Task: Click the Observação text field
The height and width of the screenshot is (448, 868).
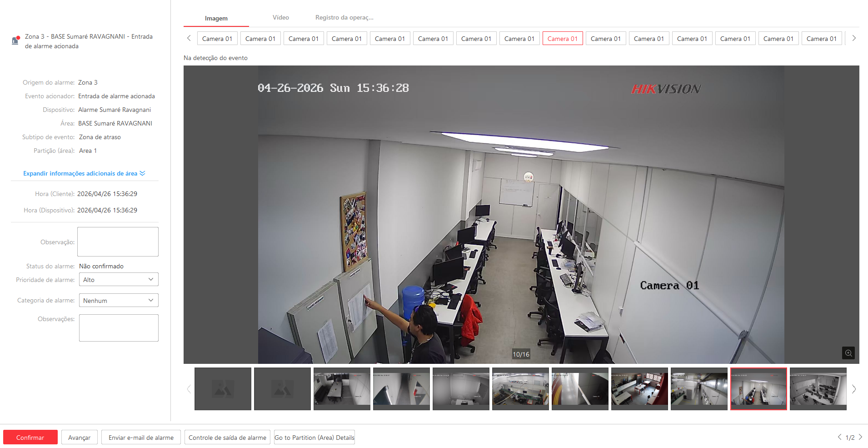Action: [118, 242]
